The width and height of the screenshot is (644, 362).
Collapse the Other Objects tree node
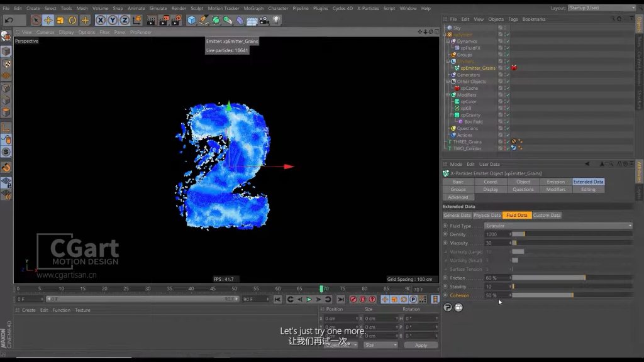pos(448,81)
